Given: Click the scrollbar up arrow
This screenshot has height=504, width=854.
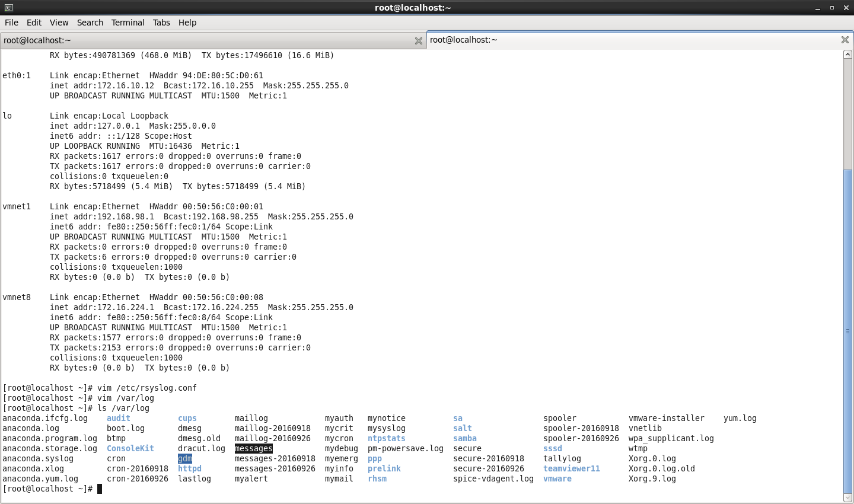Looking at the screenshot, I should (847, 55).
